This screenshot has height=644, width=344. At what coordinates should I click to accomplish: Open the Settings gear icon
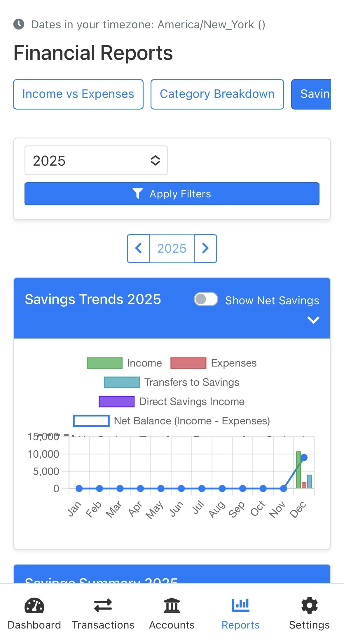(309, 605)
